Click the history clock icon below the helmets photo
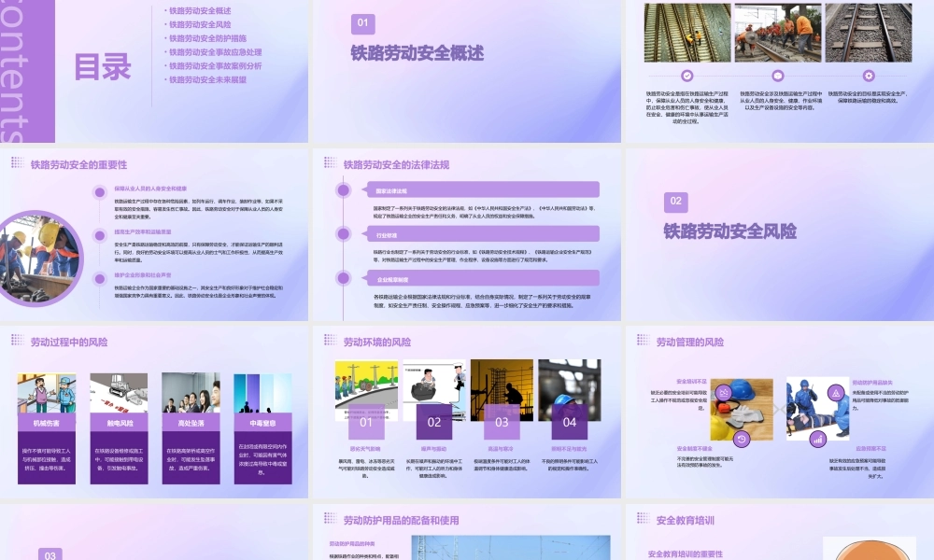The image size is (934, 560). click(x=741, y=440)
